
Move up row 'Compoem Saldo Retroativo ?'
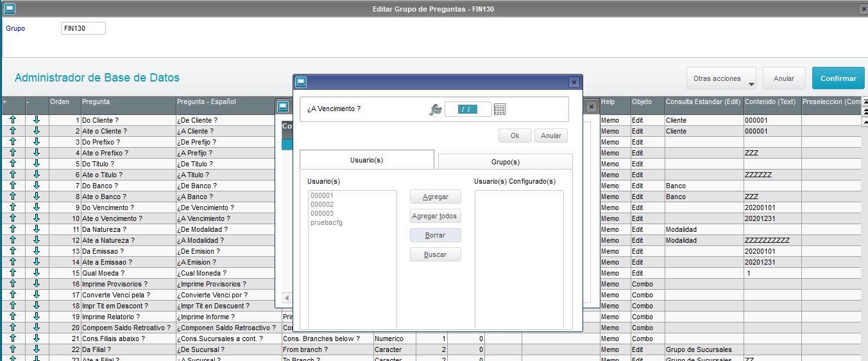pyautogui.click(x=12, y=328)
